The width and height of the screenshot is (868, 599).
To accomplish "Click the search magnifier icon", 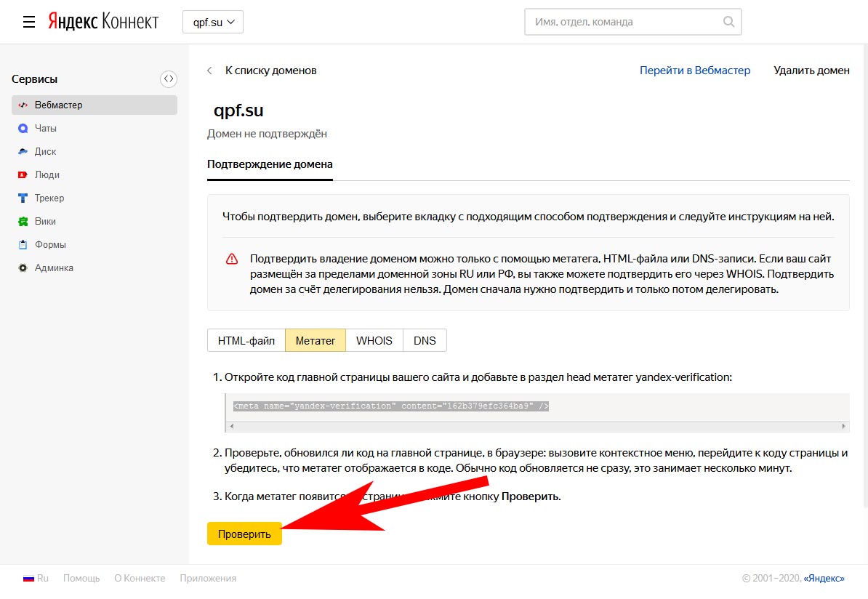I will [728, 22].
